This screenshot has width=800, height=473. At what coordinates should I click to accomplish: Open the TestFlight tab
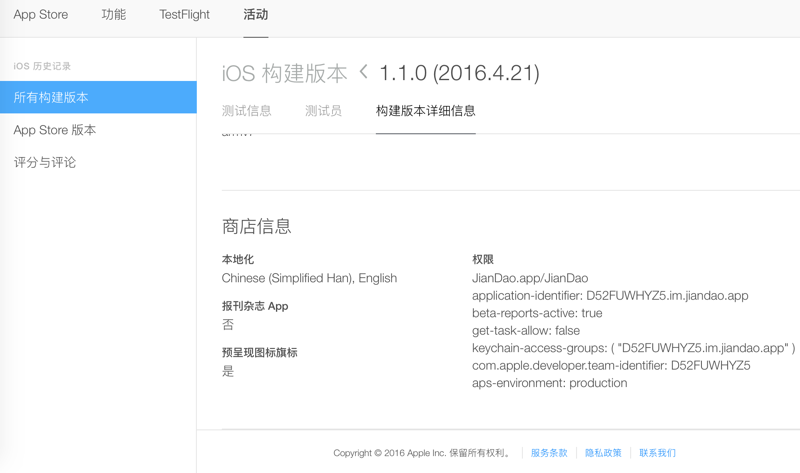(184, 15)
